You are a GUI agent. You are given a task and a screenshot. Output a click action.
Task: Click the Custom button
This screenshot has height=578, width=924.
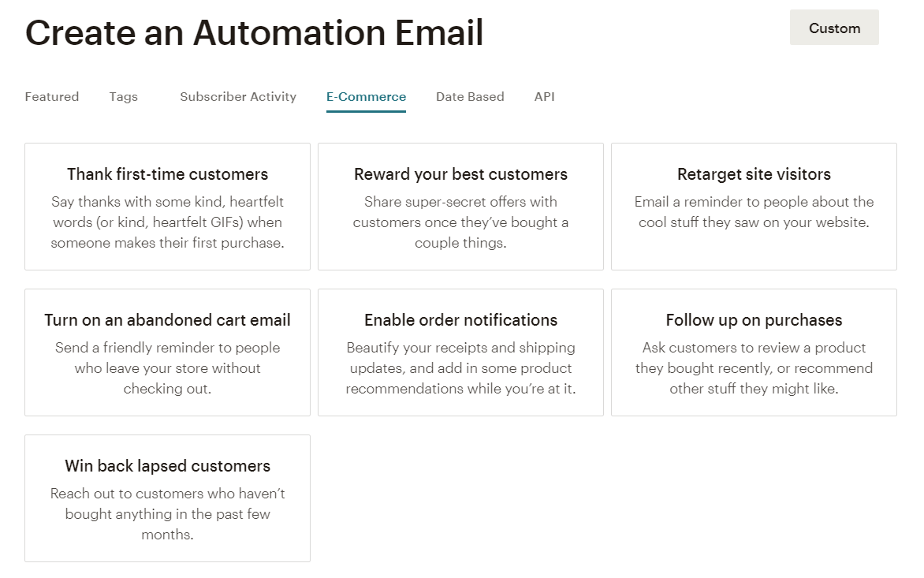click(x=834, y=28)
